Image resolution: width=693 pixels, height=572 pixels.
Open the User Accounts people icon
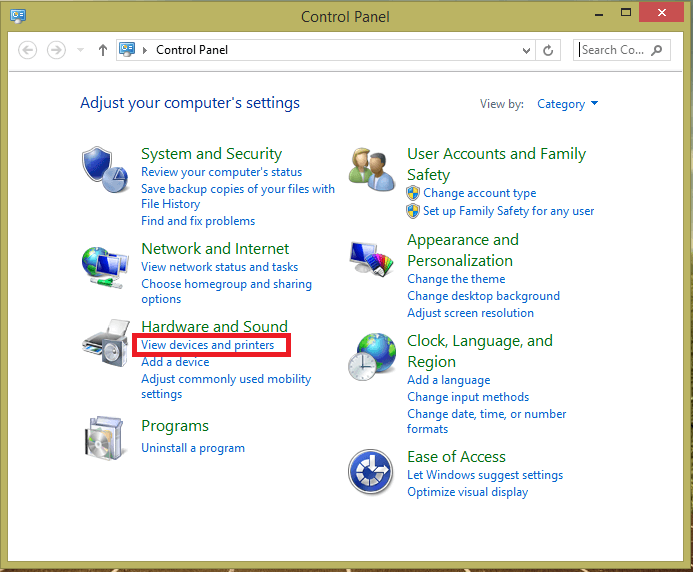371,169
